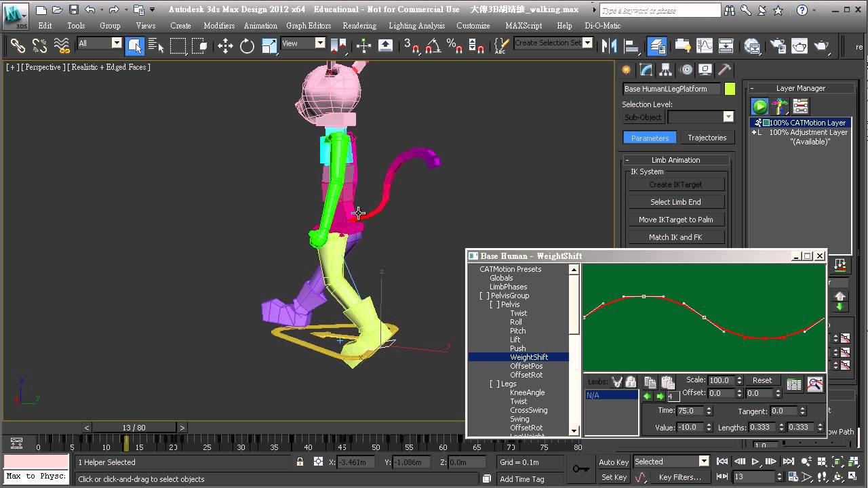Click time slider showing 13 / 80
The image size is (868, 488).
(134, 428)
